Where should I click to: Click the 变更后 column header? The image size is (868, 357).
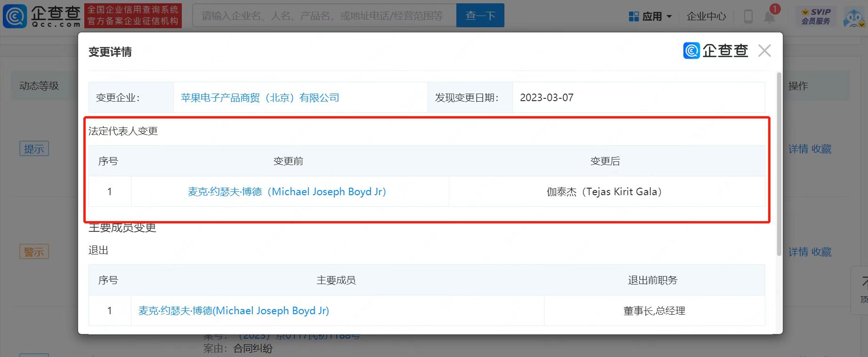(605, 161)
